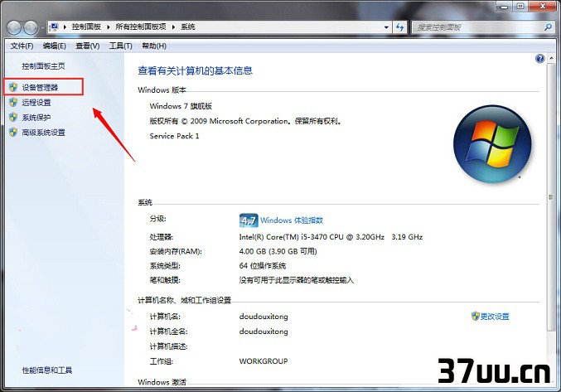Viewport: 561px width, 392px height.
Task: Open the recent pages dropdown arrow
Action: coord(42,28)
